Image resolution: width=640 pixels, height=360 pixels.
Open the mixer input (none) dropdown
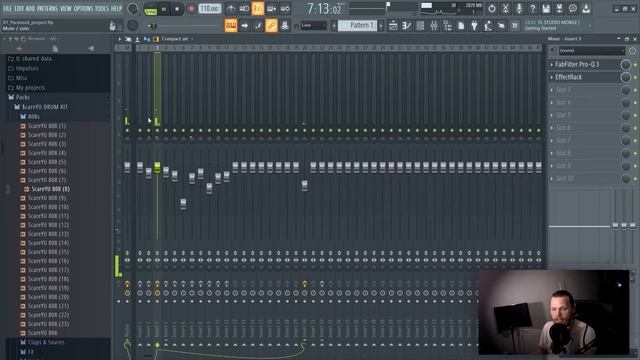[591, 51]
